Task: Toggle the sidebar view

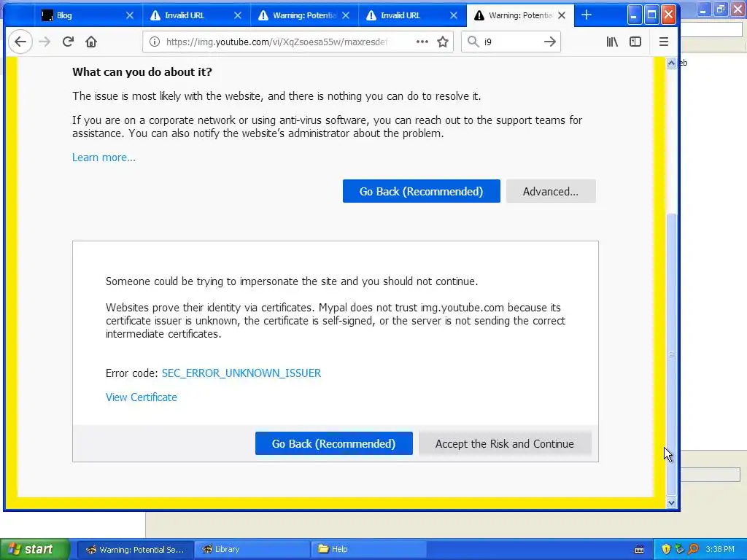Action: click(x=635, y=42)
